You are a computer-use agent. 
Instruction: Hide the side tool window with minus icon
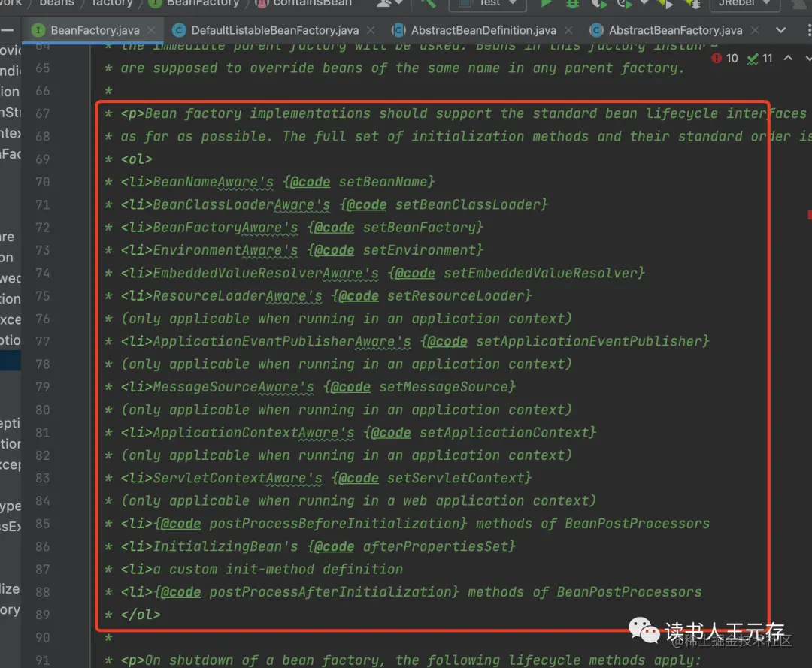tap(7, 30)
